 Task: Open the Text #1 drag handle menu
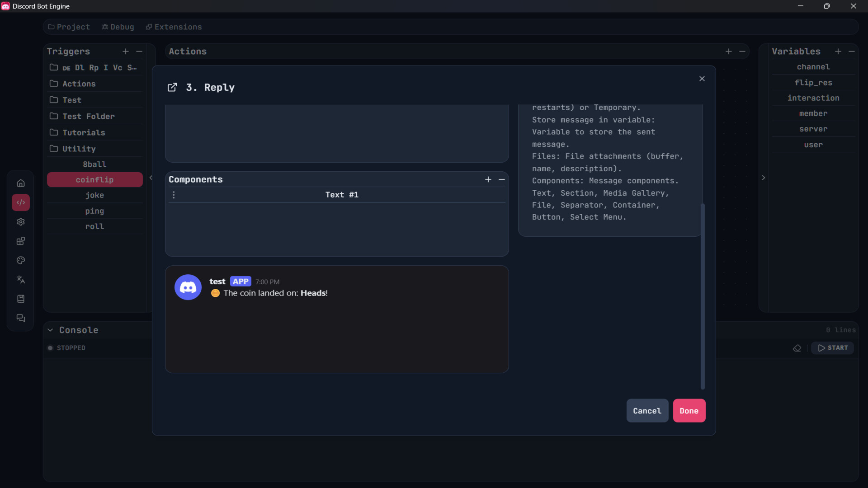[174, 195]
